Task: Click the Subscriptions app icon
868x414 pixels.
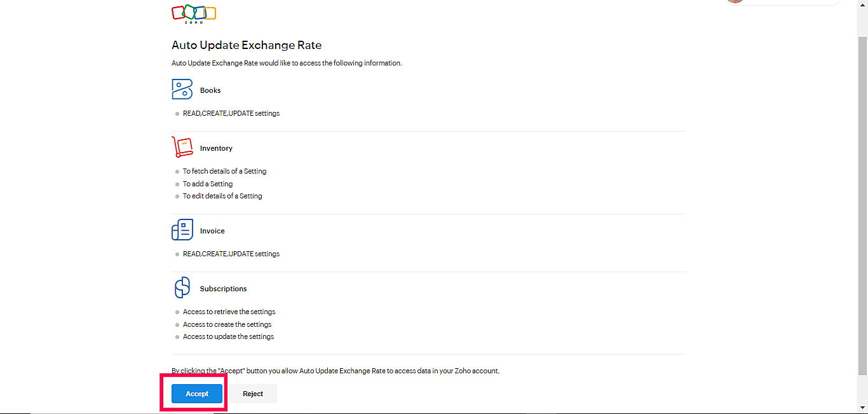Action: coord(182,287)
